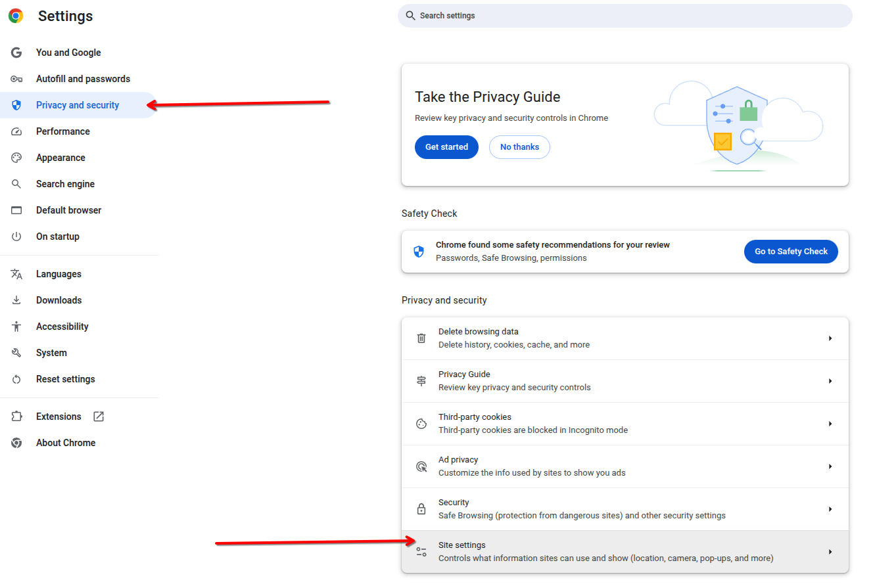
Task: Expand Site settings via its arrow
Action: (x=830, y=552)
